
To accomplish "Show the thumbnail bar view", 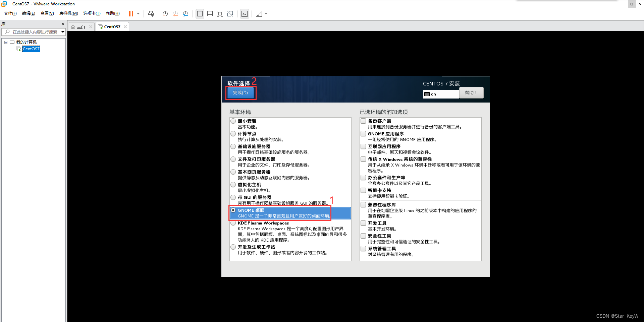I will [x=210, y=14].
